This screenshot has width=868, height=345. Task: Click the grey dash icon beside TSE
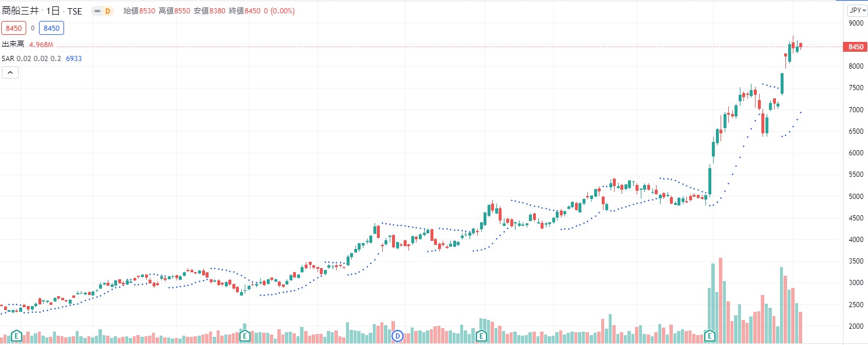click(97, 11)
